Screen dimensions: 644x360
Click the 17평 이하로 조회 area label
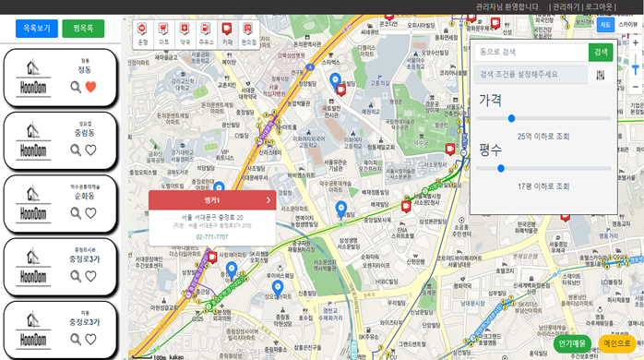pyautogui.click(x=543, y=186)
